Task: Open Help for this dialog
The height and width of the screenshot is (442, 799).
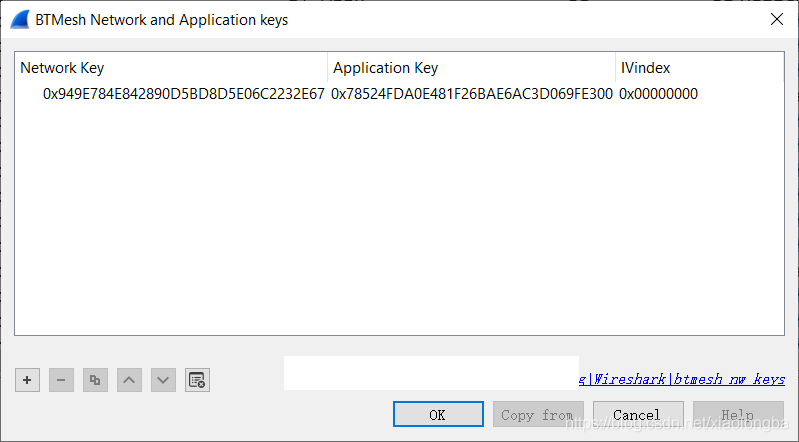Action: (738, 415)
